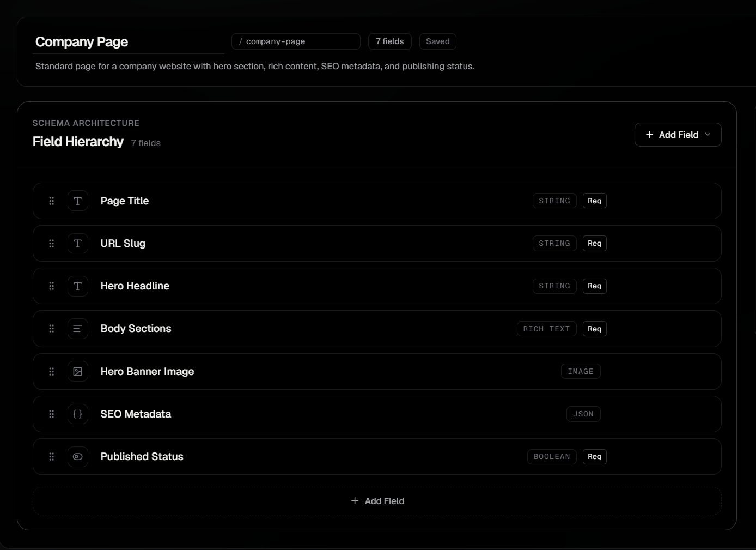Click the STRING type badge on Hero Headline
The image size is (756, 550).
[x=554, y=286]
